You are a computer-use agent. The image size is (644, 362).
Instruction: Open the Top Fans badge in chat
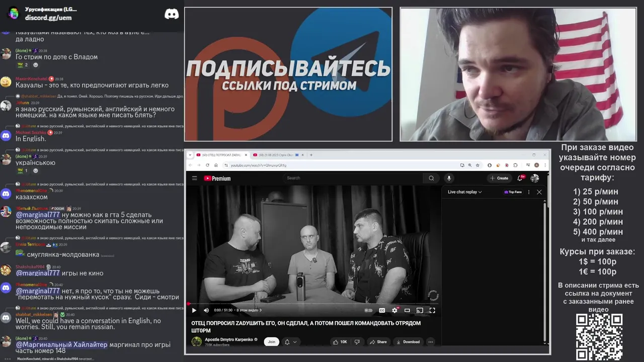click(513, 192)
